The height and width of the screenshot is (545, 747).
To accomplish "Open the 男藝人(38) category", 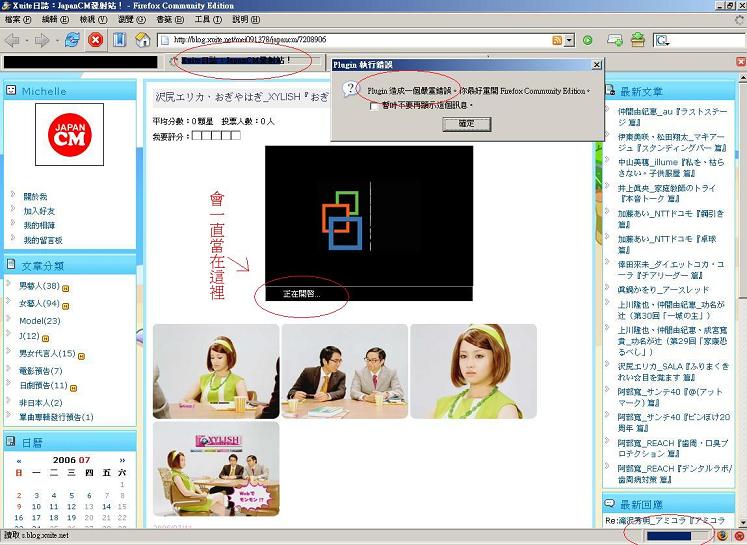I will [39, 286].
